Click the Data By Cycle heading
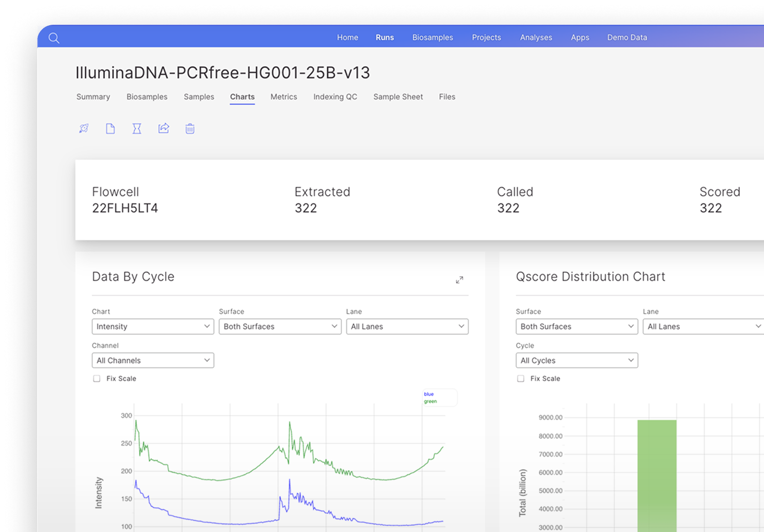This screenshot has height=532, width=764. point(133,277)
